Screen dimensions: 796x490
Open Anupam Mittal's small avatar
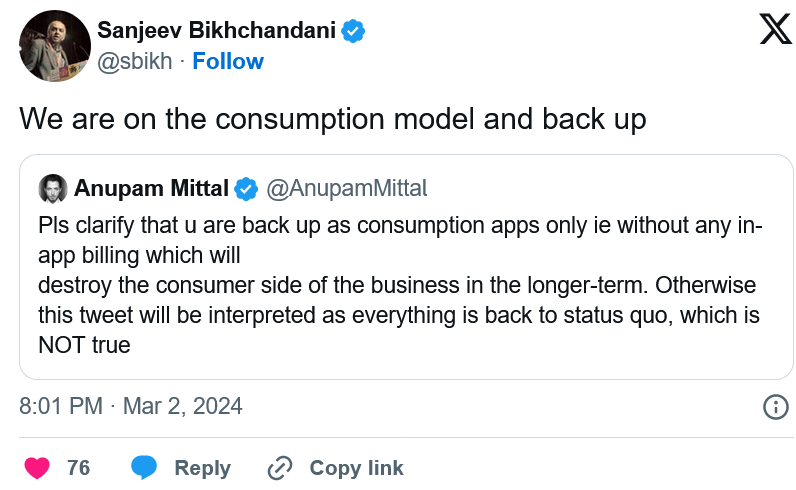coord(53,188)
